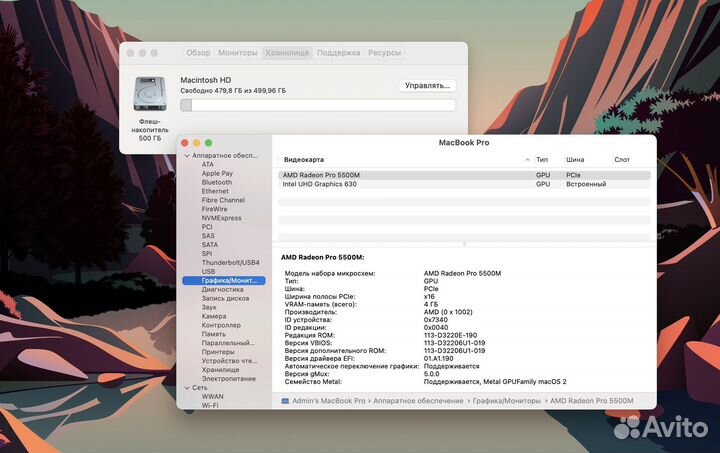The width and height of the screenshot is (720, 453).
Task: Select Запись дисков in the sidebar
Action: [225, 298]
